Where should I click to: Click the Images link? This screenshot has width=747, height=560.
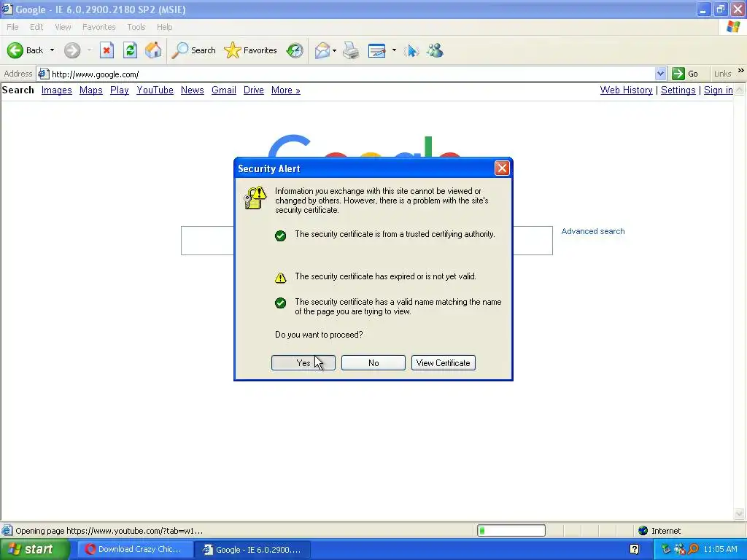[57, 90]
